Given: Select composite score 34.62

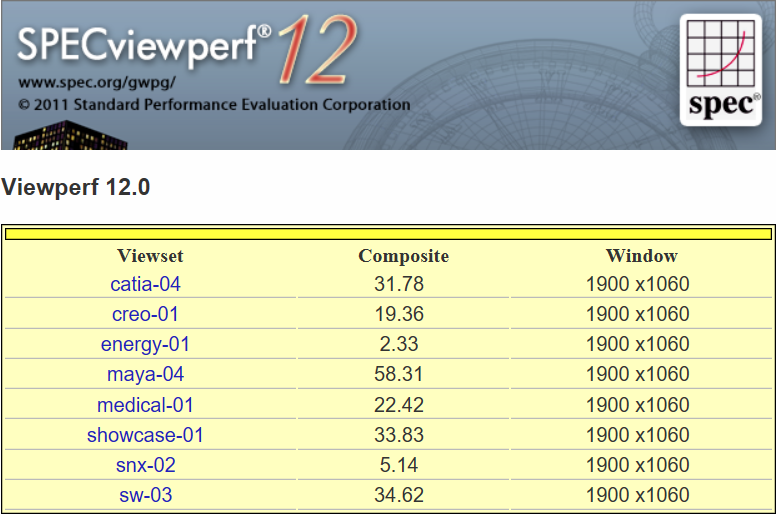Looking at the screenshot, I should click(x=399, y=495).
